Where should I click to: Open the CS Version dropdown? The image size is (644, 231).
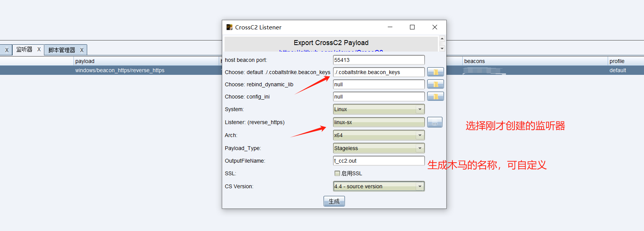click(379, 186)
